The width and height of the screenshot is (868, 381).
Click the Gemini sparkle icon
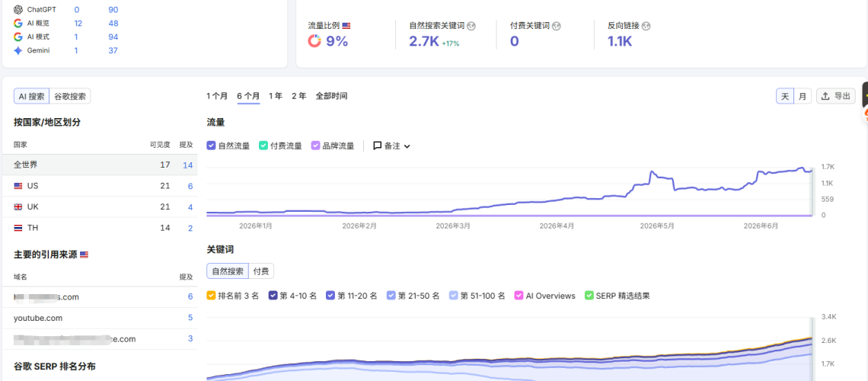pyautogui.click(x=18, y=50)
